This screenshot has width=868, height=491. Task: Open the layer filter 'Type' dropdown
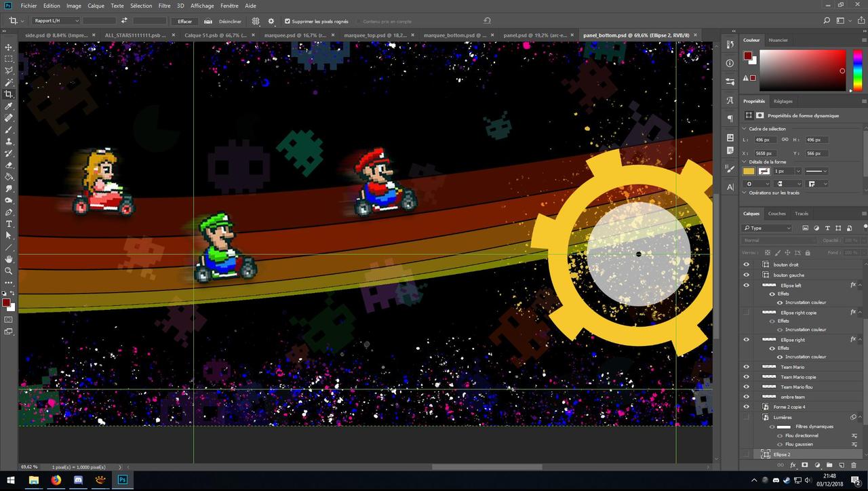point(766,228)
